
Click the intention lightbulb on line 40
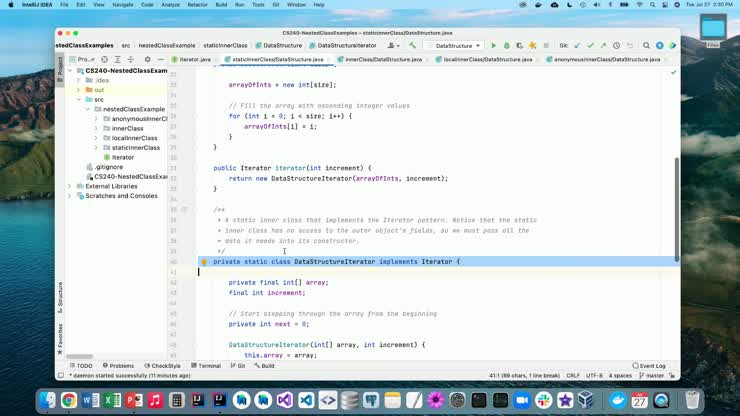coord(204,262)
